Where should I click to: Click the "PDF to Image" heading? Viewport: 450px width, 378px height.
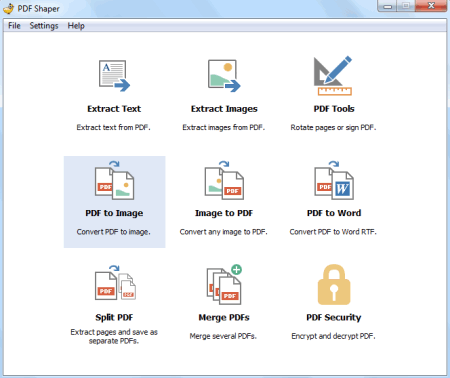pyautogui.click(x=114, y=213)
